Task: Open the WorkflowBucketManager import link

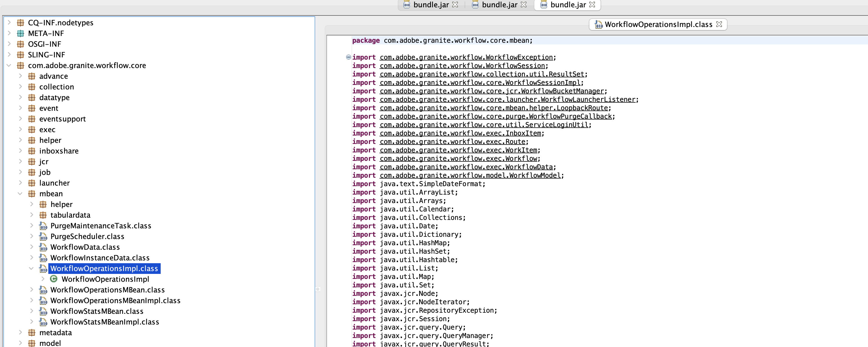Action: click(492, 91)
